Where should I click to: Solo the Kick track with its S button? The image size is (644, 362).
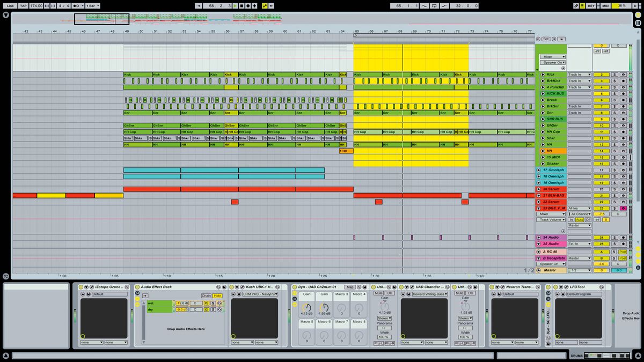pyautogui.click(x=614, y=75)
